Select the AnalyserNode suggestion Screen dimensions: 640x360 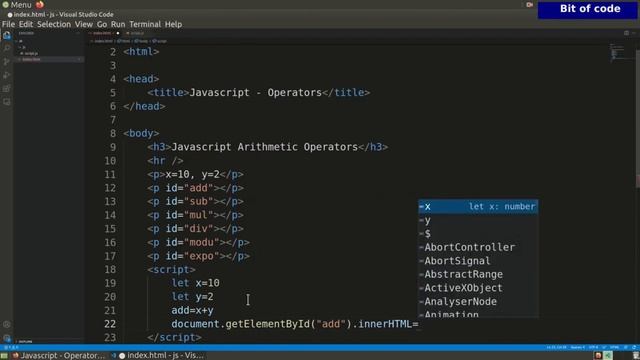(x=478, y=302)
